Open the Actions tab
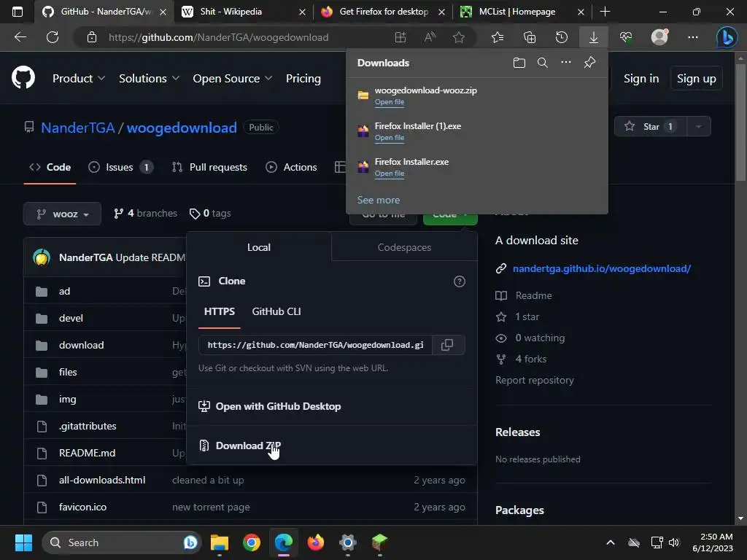 point(291,167)
